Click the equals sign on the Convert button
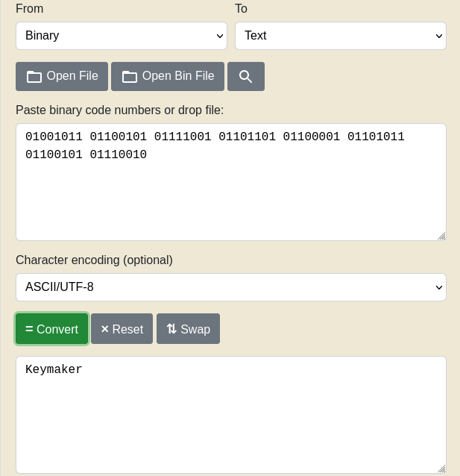460x476 pixels. coord(29,329)
